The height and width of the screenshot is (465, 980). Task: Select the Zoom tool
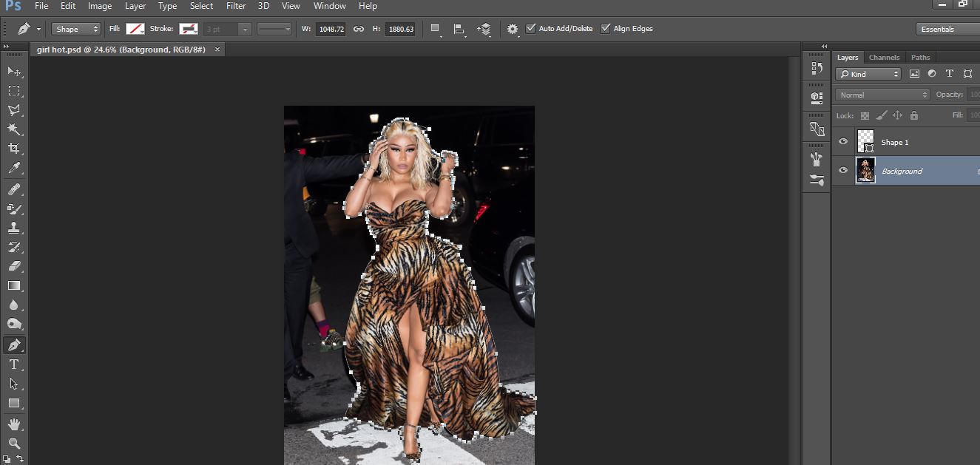pos(13,443)
